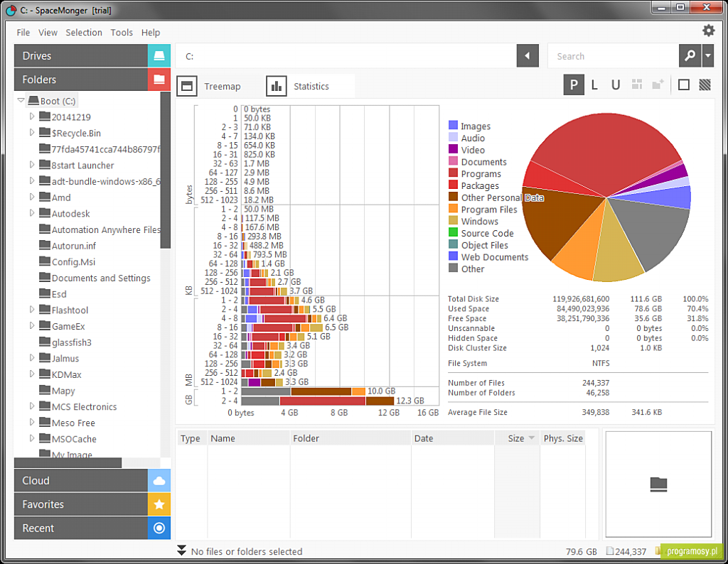
Task: Sort the file list by Size column
Action: point(516,438)
